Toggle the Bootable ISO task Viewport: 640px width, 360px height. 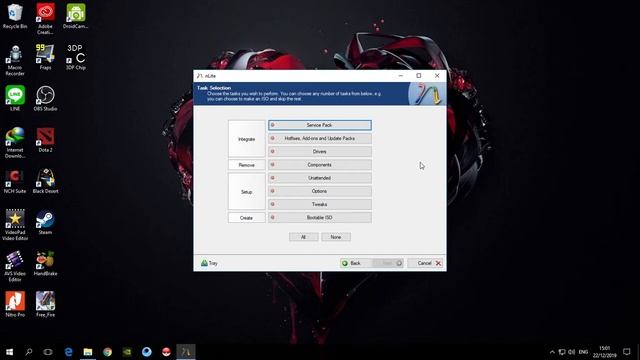[x=320, y=218]
